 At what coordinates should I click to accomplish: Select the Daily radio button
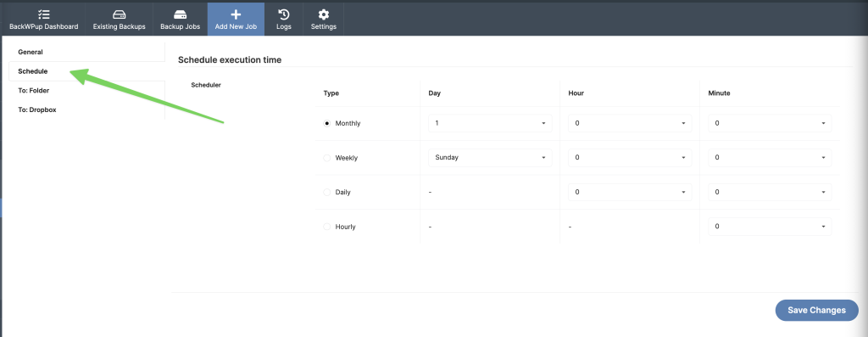point(326,193)
